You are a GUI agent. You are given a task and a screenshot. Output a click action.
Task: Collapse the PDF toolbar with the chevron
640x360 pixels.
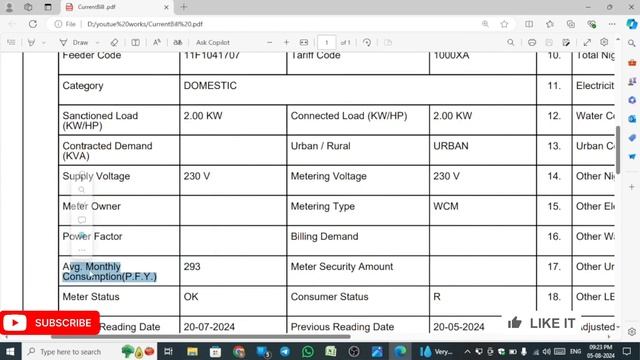(x=618, y=40)
